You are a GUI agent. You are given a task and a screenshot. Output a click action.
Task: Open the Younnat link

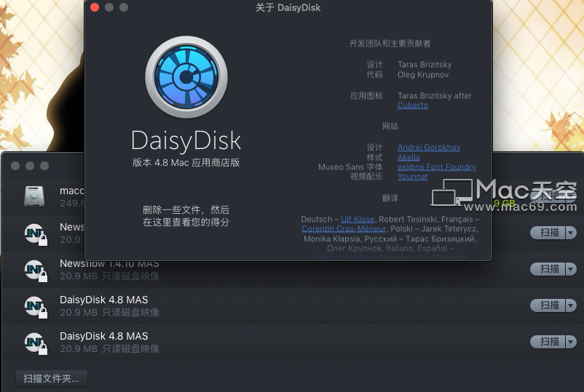(412, 177)
